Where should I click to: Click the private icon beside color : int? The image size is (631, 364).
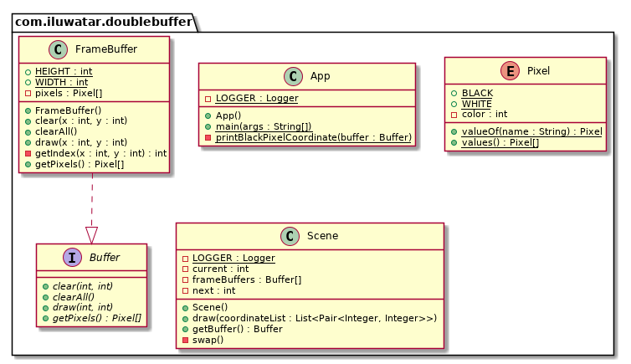click(454, 114)
